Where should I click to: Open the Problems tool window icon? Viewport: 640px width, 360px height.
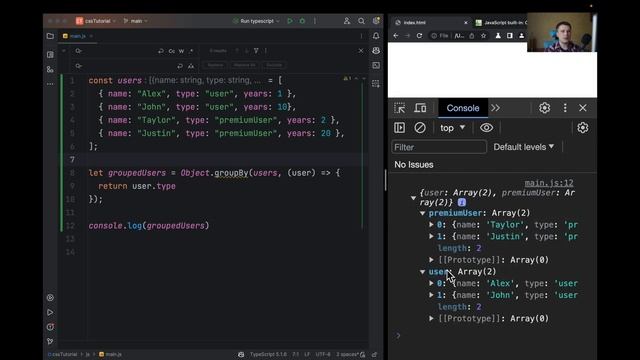[50, 327]
